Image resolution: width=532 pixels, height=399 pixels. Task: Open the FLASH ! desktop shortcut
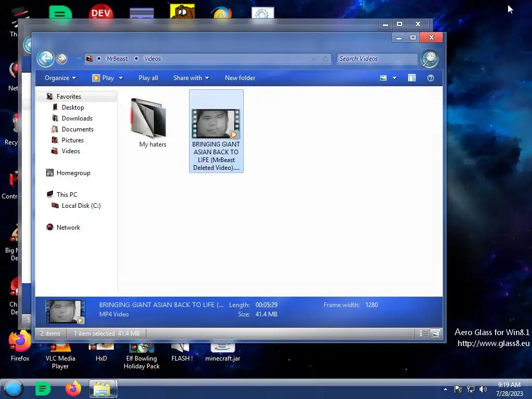pyautogui.click(x=182, y=353)
